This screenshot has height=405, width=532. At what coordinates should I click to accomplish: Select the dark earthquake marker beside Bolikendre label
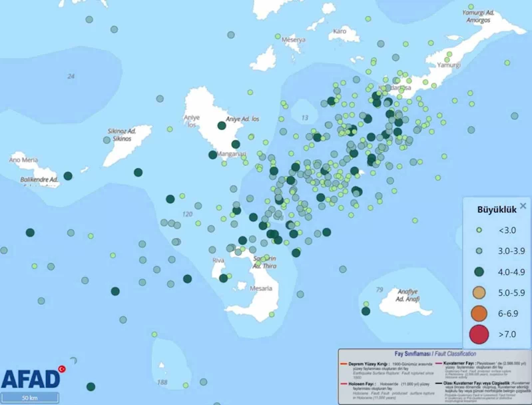point(68,176)
